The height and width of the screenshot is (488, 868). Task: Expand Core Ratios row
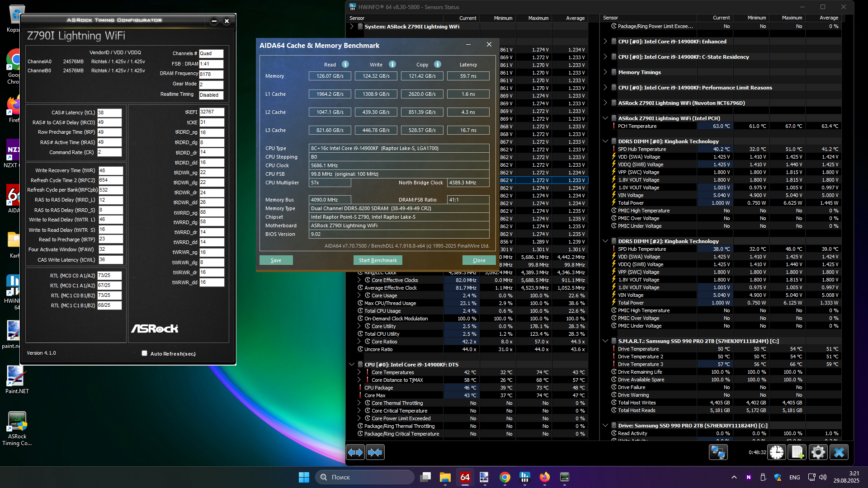point(359,342)
